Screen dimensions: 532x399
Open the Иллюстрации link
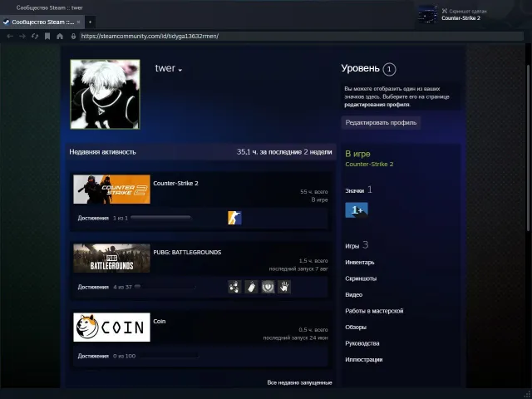[364, 360]
